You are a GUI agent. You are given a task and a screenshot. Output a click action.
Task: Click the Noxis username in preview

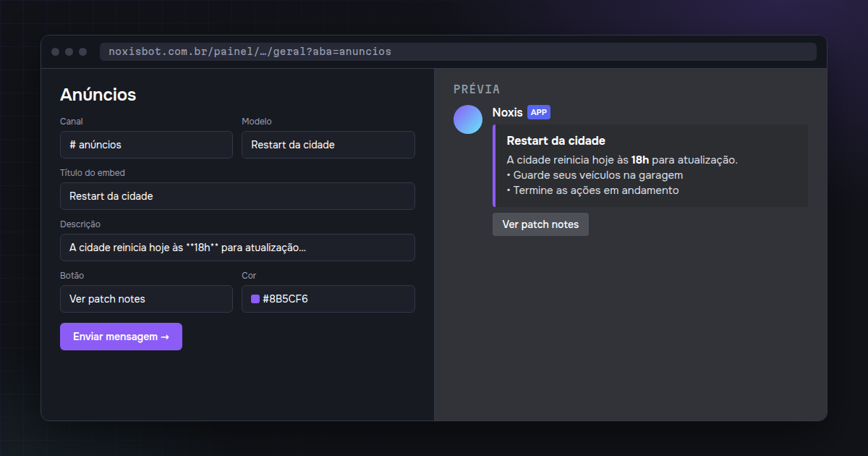coord(508,112)
